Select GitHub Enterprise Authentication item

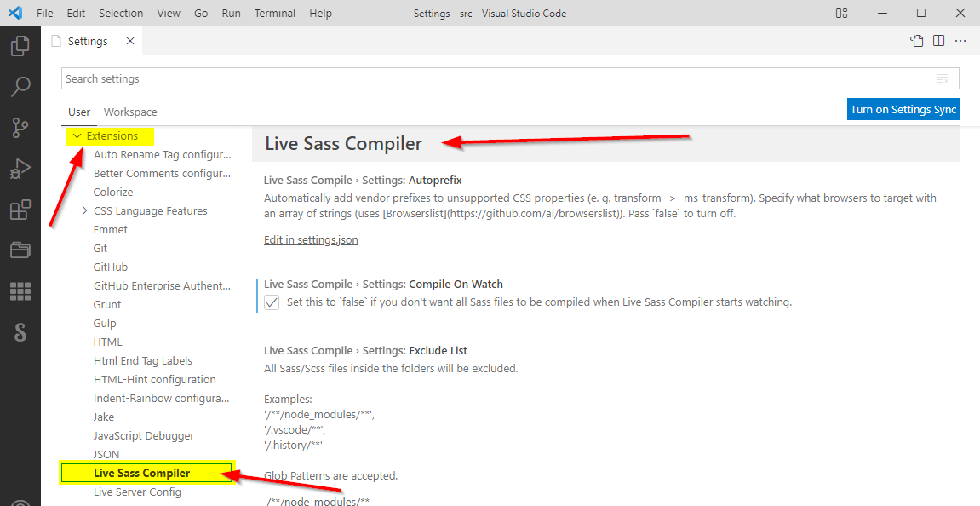point(162,286)
